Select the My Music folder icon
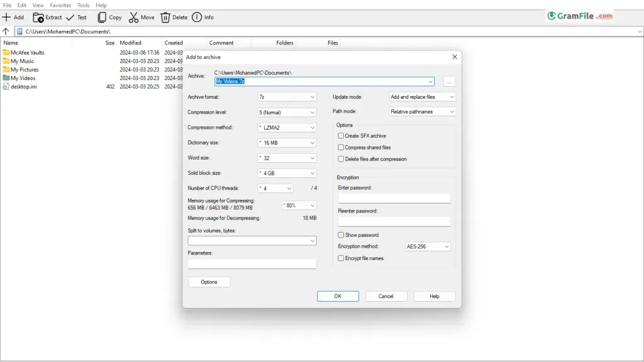Screen dimensions: 644x362 tap(6, 61)
